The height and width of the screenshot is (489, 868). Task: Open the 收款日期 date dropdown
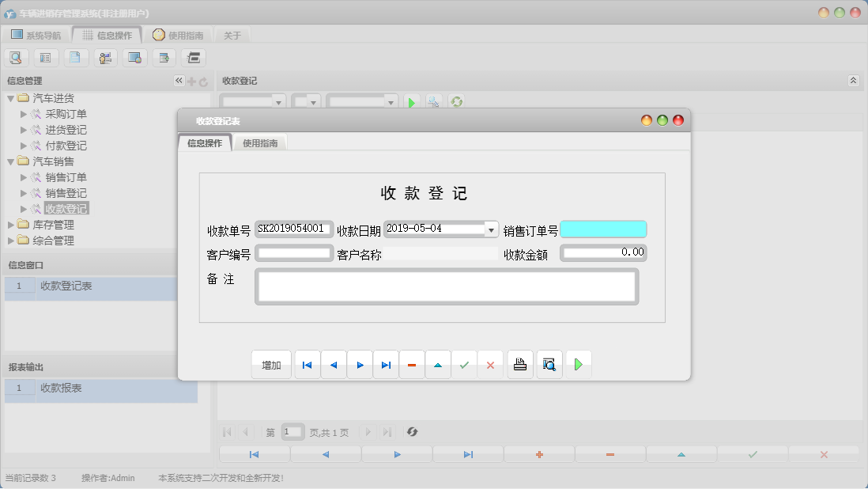click(x=492, y=229)
